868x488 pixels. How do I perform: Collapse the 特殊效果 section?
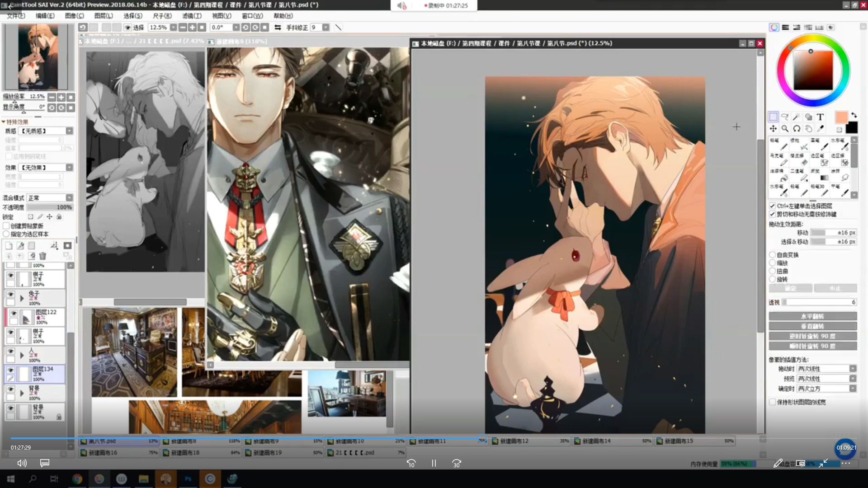click(x=4, y=122)
